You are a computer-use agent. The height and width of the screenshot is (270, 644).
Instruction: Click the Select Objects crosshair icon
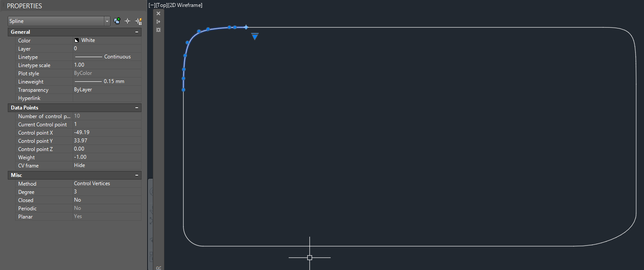[x=128, y=21]
